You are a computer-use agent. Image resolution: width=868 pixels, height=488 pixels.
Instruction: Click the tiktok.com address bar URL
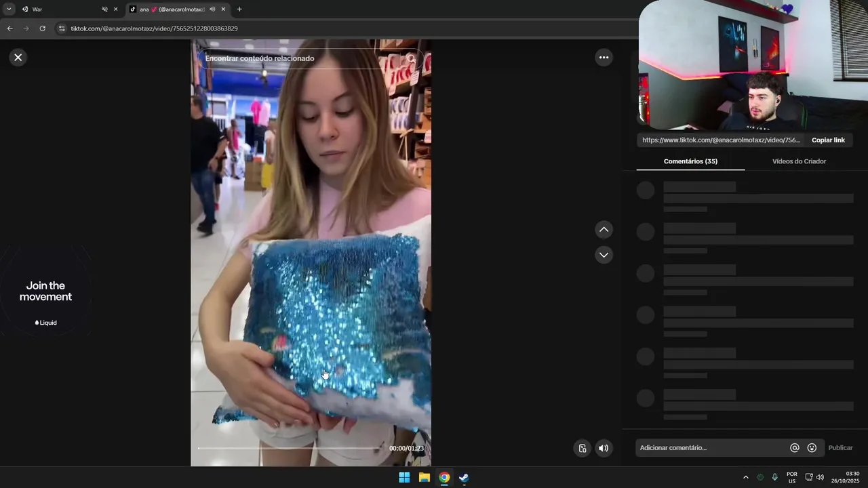click(154, 28)
